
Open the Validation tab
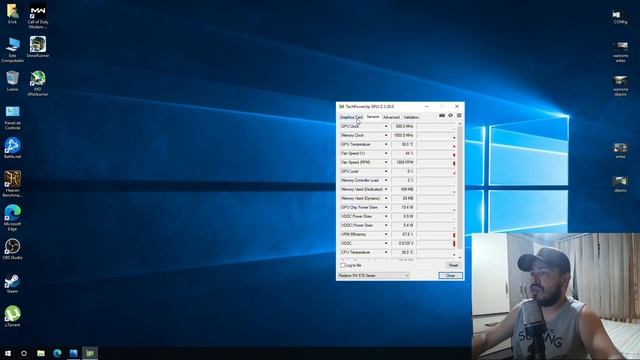point(411,117)
